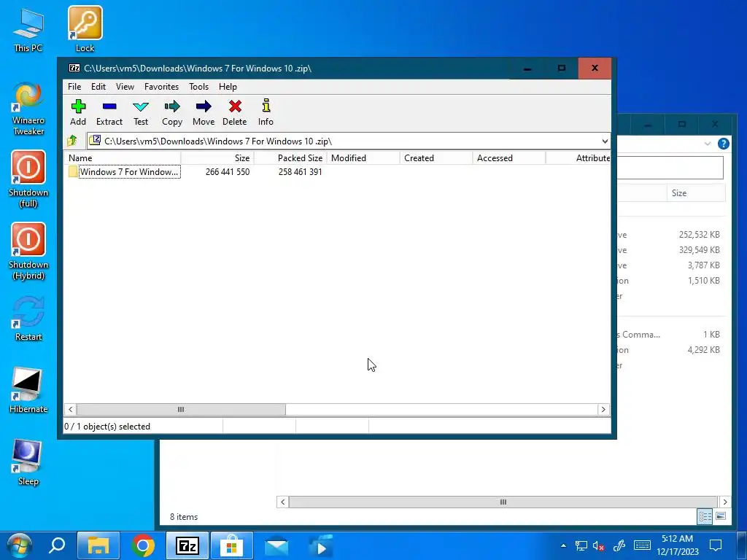Sort by Created column header
747x560 pixels.
coord(436,158)
